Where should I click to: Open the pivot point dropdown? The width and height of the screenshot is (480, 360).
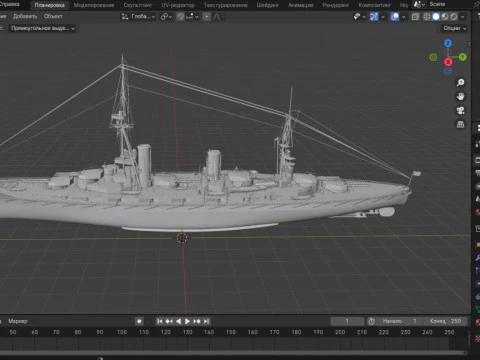166,16
